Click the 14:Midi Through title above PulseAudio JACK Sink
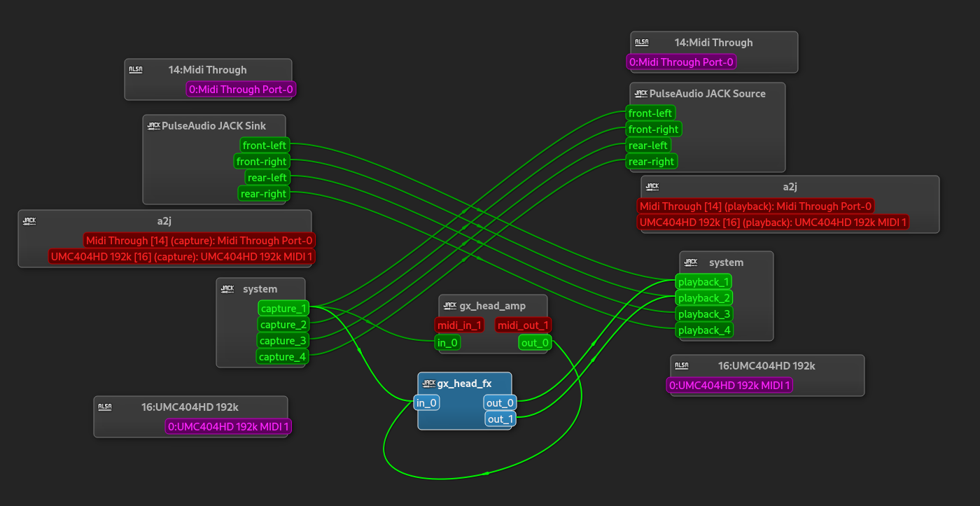 208,70
